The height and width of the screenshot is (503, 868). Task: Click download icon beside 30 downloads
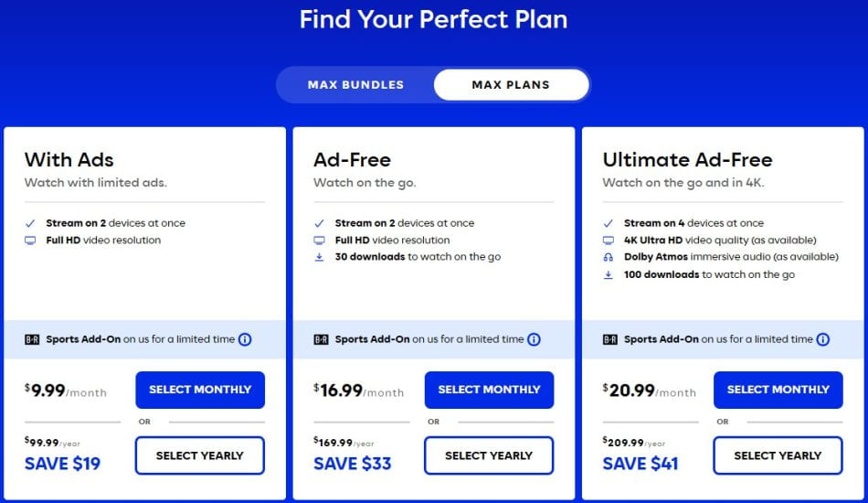click(319, 257)
